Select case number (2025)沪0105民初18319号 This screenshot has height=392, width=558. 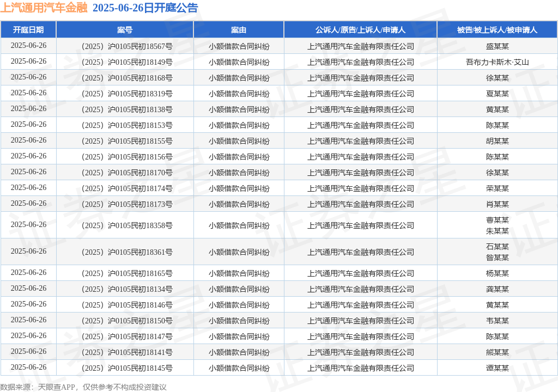point(127,94)
